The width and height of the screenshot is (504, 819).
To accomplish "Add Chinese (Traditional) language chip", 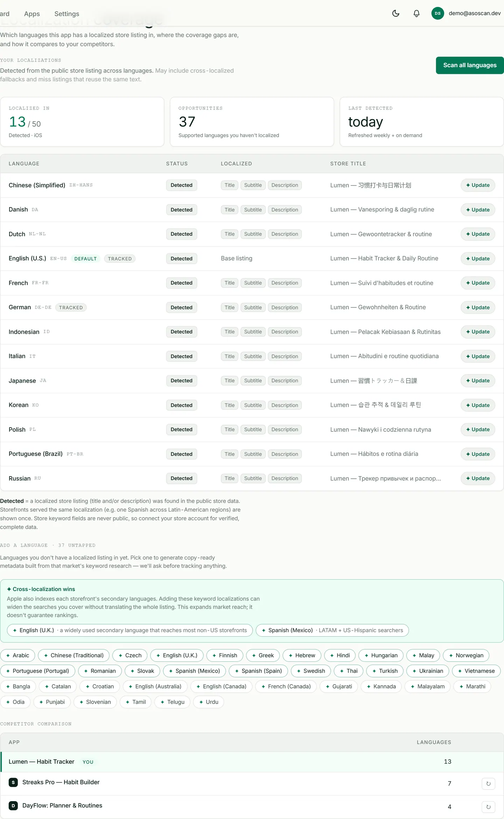I will click(73, 655).
